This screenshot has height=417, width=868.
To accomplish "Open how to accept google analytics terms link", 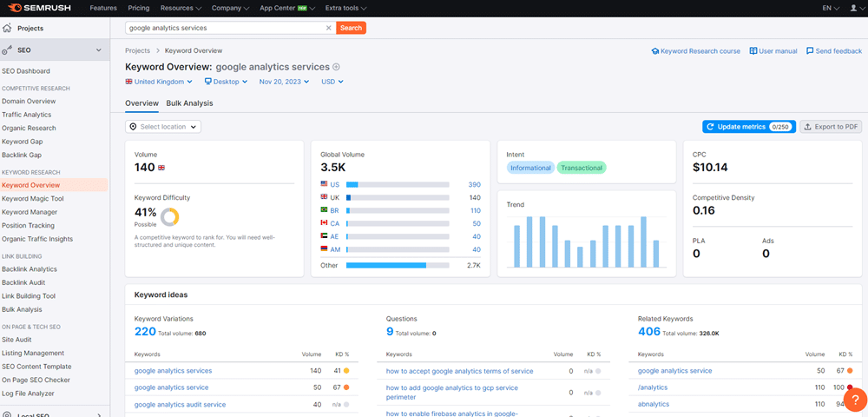I will tap(459, 371).
